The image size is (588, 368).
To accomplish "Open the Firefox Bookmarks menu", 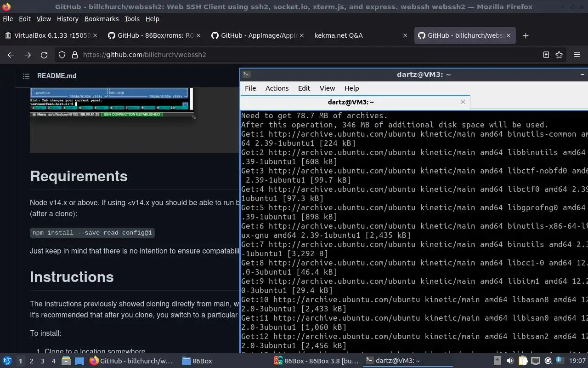I will pyautogui.click(x=102, y=19).
